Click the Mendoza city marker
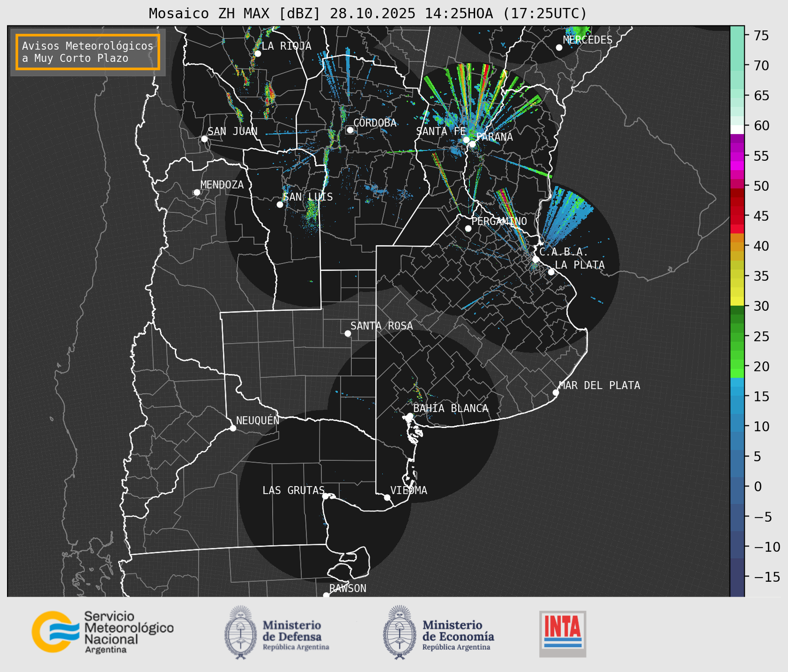 click(x=197, y=193)
